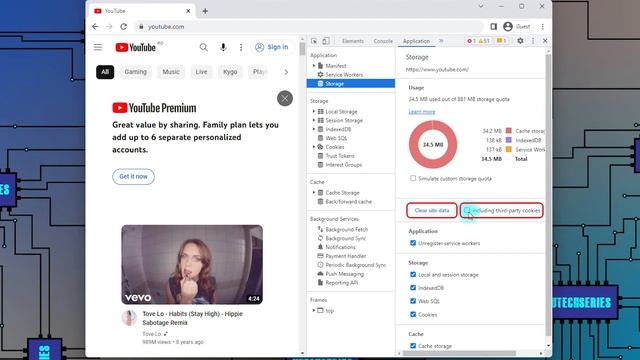Open a new browser tab
640x360 pixels.
click(205, 11)
